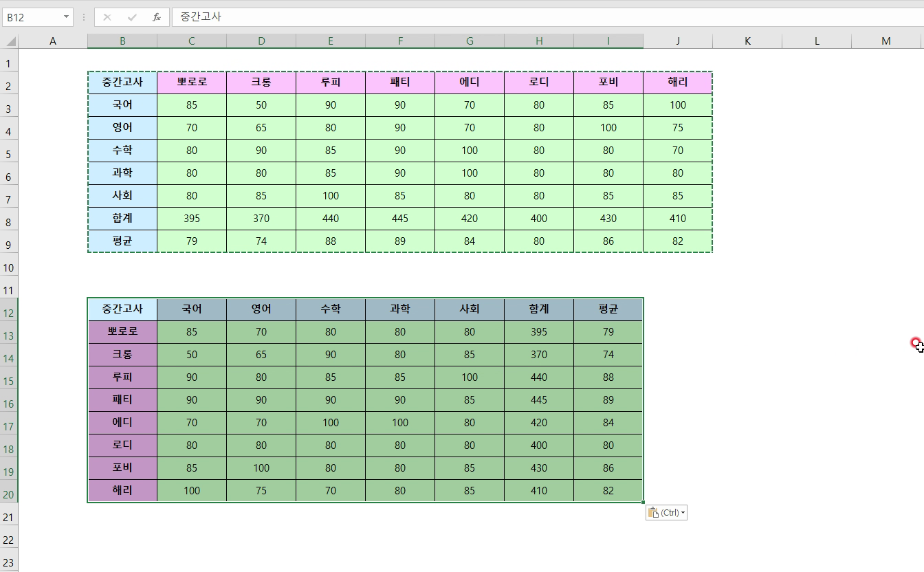
Task: Select 포비 header cell in upper table
Action: (608, 82)
